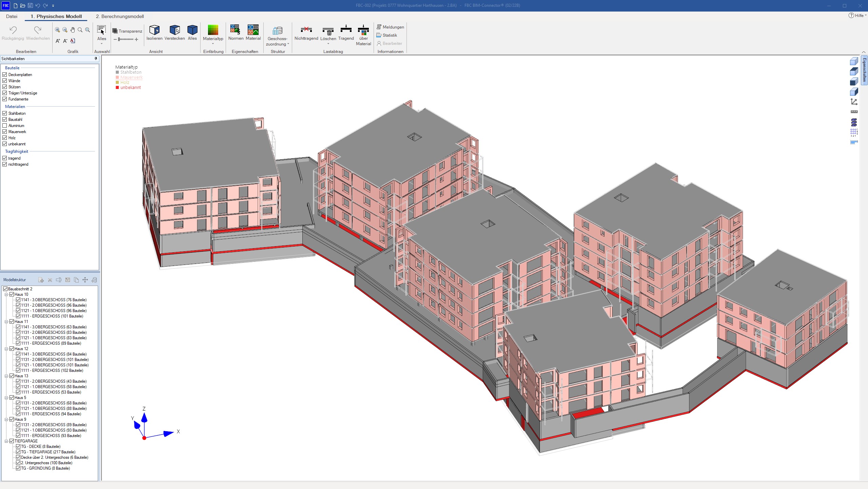
Task: Open the Alles selection dropdown arrow
Action: pyautogui.click(x=101, y=44)
